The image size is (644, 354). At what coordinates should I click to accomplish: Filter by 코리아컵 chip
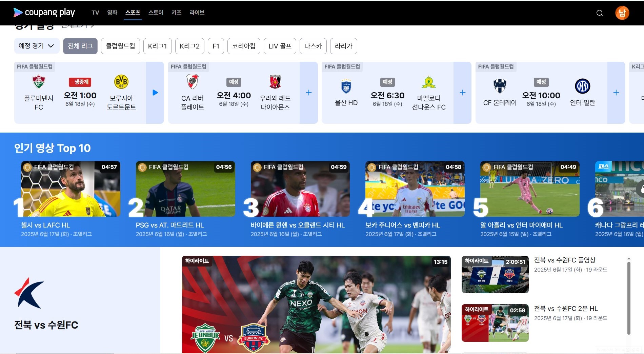[x=244, y=46]
